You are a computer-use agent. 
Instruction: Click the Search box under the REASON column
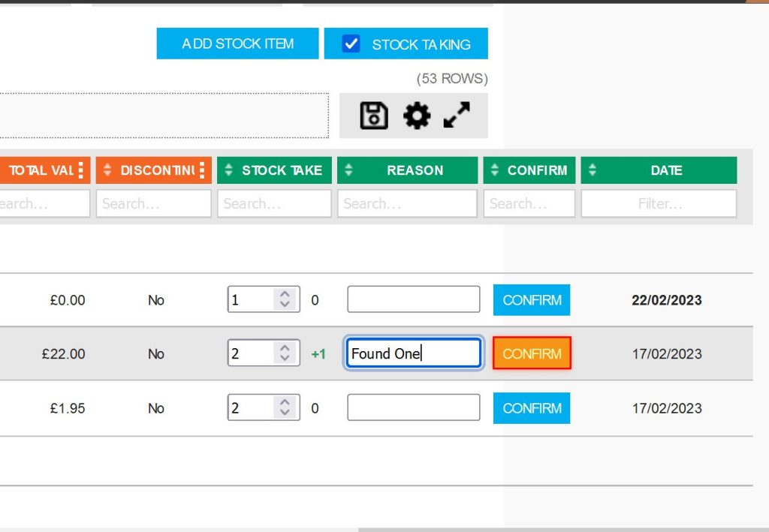point(407,203)
